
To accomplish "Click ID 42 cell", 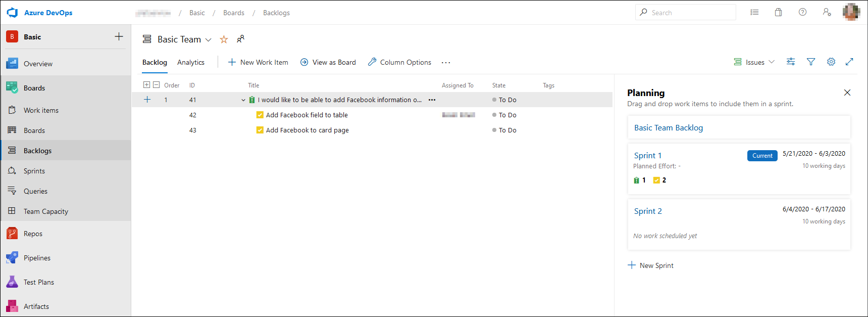I will (x=193, y=115).
